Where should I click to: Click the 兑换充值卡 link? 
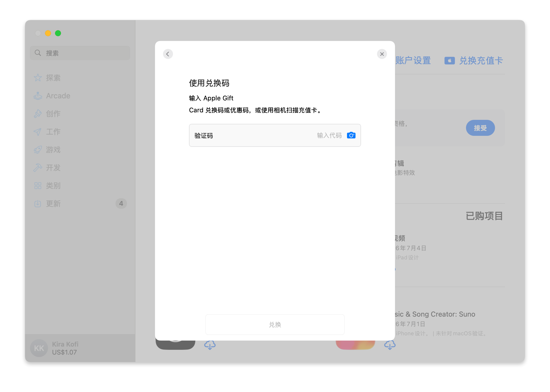pyautogui.click(x=481, y=60)
